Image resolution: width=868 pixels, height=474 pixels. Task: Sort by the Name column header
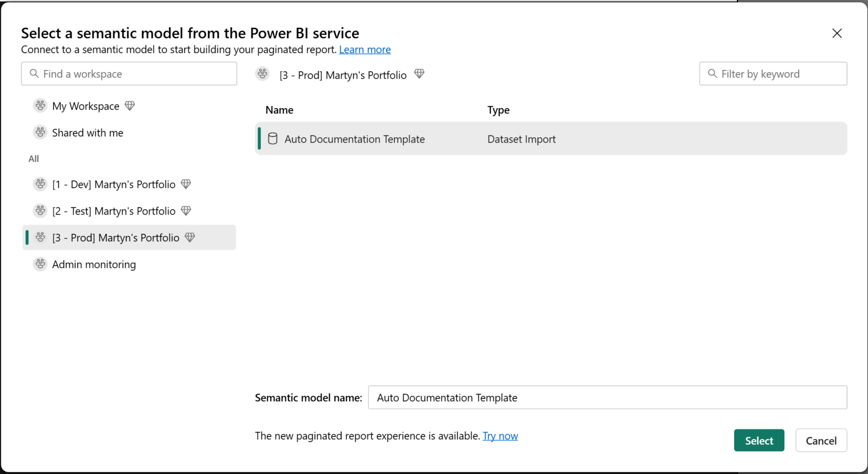click(x=279, y=110)
